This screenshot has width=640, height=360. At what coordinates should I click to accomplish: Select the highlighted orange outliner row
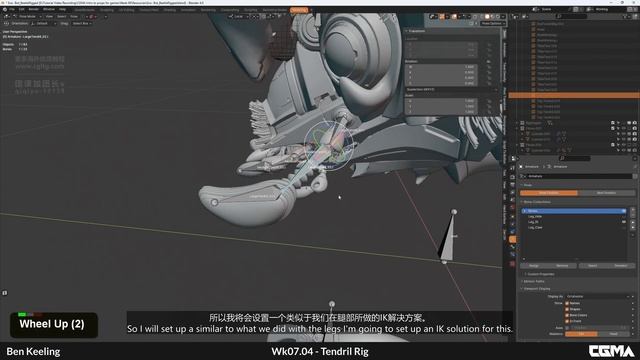click(x=574, y=95)
